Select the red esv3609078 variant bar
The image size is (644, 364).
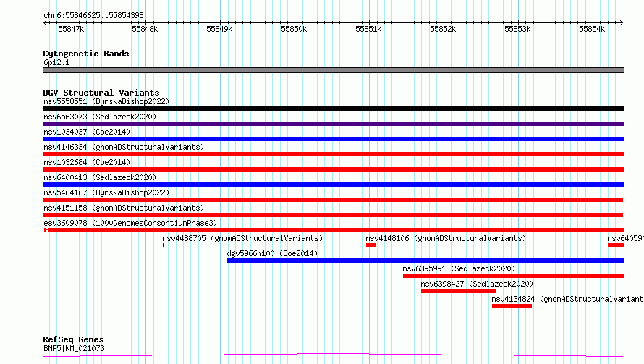[x=334, y=230]
